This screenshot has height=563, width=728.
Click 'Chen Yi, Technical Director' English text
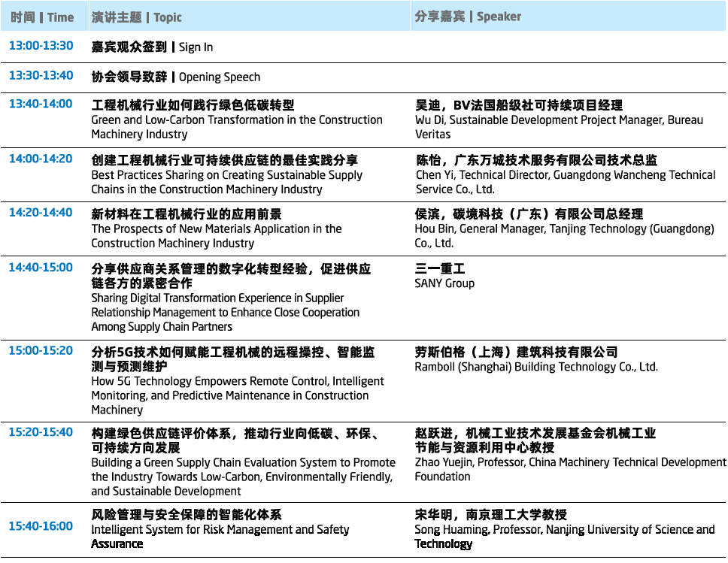click(x=483, y=175)
